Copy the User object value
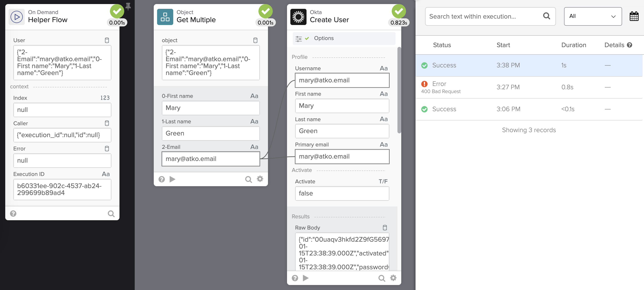Screen dimensions: 644x290 click(107, 40)
